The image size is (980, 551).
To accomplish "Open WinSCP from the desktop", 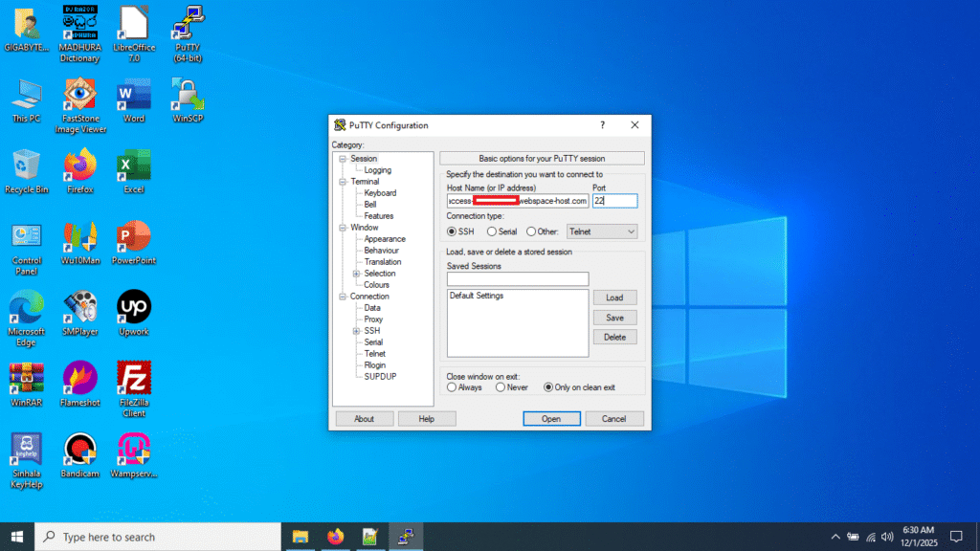I will coord(186,99).
